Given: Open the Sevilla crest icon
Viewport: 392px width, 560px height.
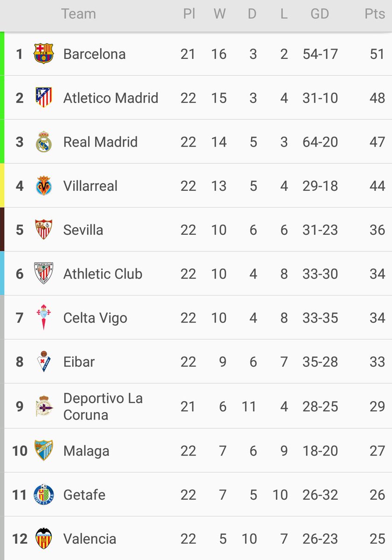Looking at the screenshot, I should click(x=44, y=230).
